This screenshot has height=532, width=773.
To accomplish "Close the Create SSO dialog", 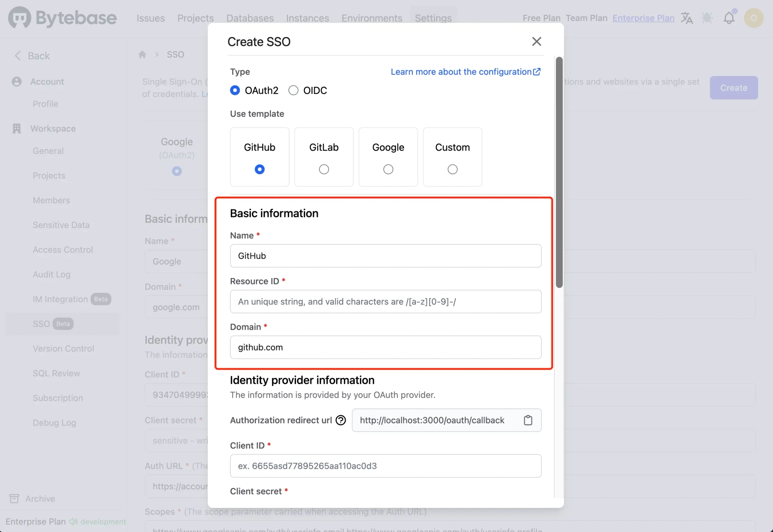I will coord(536,41).
